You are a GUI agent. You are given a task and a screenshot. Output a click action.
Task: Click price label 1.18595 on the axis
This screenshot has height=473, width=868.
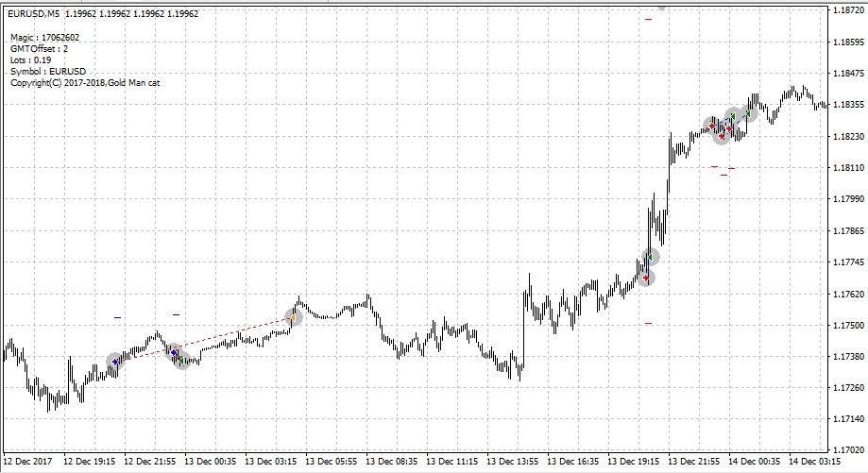[848, 42]
